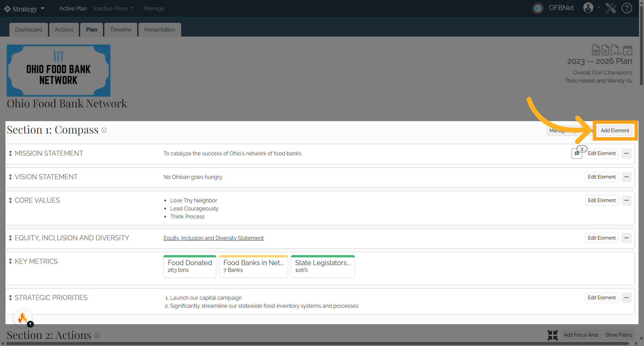Click the Vision Statement reorder handle
Viewport: 644px width, 346px height.
[10, 177]
